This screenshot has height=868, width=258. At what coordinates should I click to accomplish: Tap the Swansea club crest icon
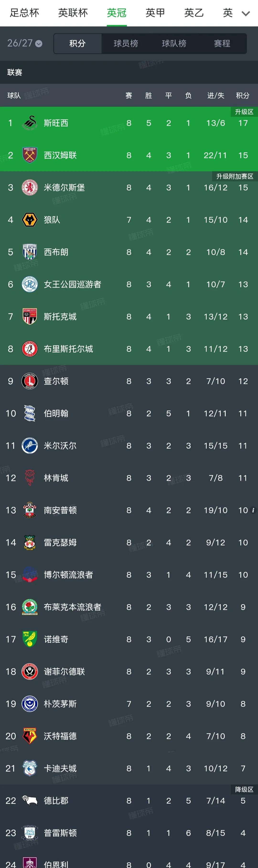pyautogui.click(x=30, y=123)
